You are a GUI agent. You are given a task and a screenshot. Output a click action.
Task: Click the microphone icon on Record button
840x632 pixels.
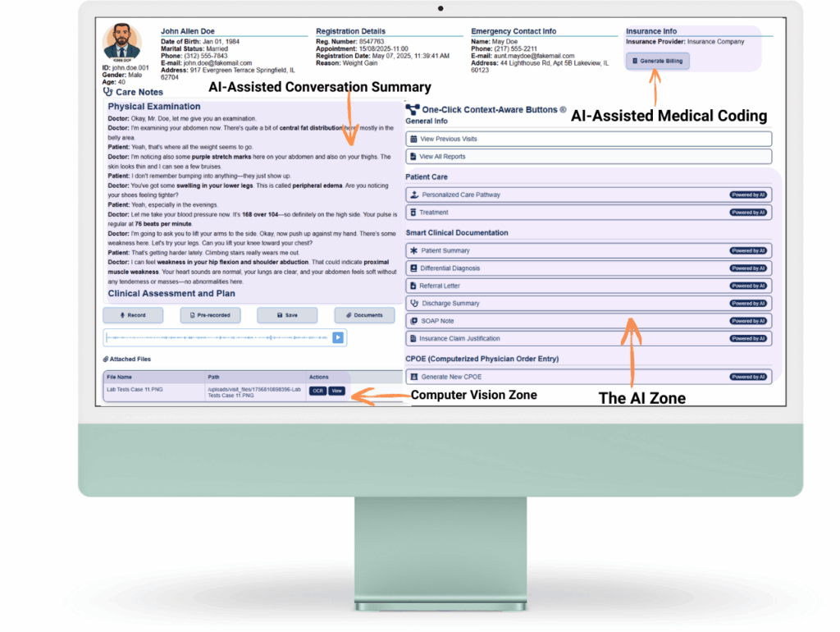click(x=121, y=315)
